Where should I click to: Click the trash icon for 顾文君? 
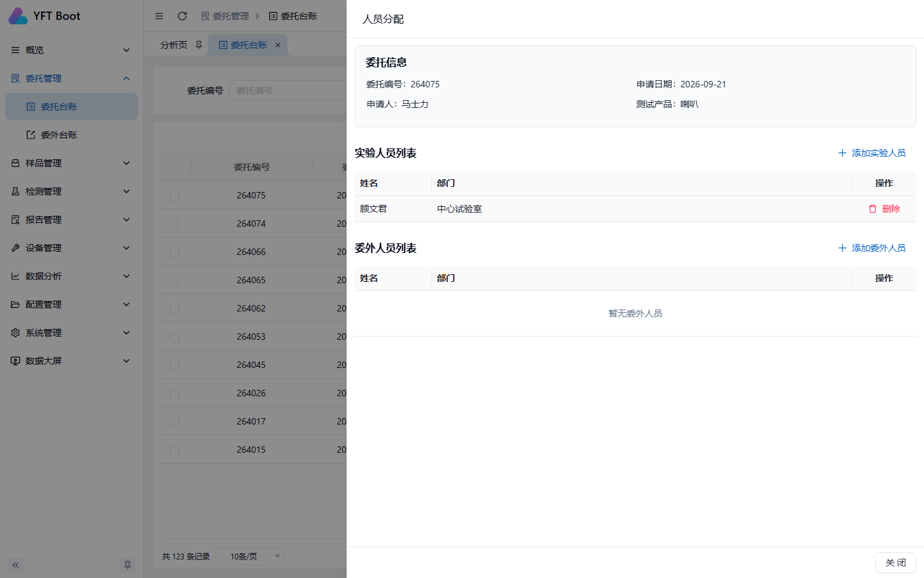click(x=873, y=209)
